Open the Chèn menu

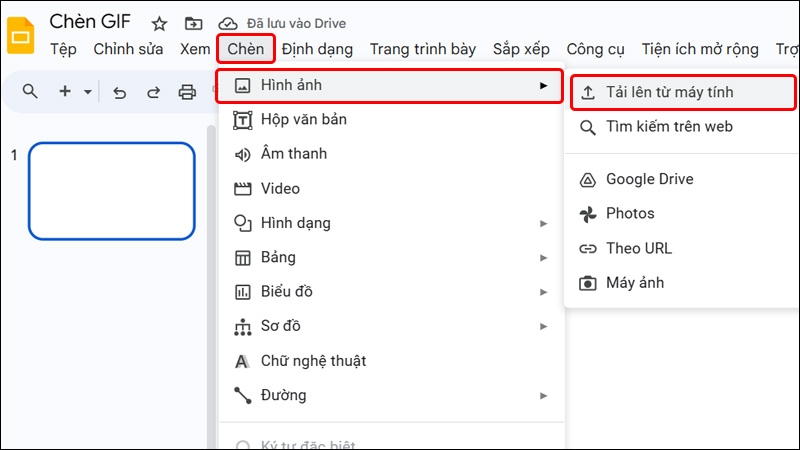click(x=246, y=49)
